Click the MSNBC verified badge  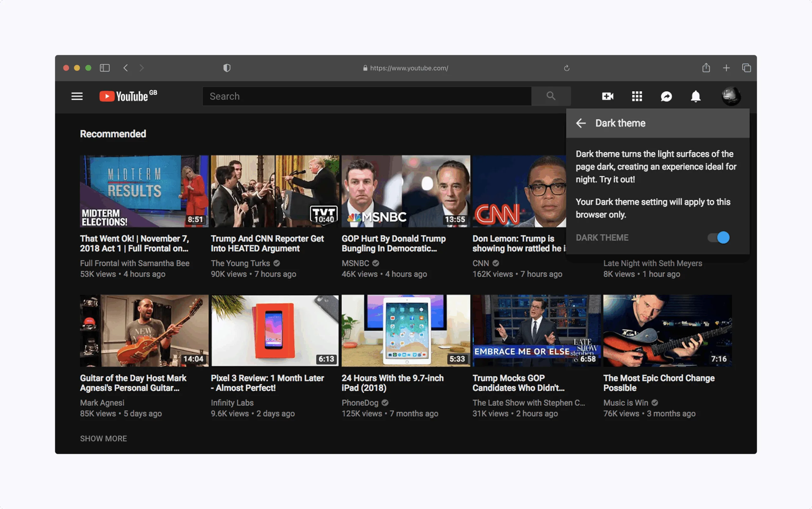click(x=376, y=263)
